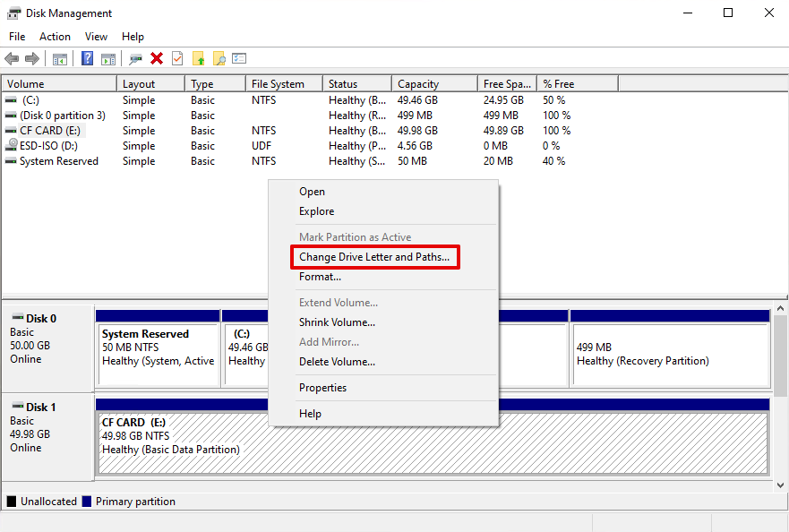Choose Explore from the context menu
The height and width of the screenshot is (532, 789).
[383, 211]
